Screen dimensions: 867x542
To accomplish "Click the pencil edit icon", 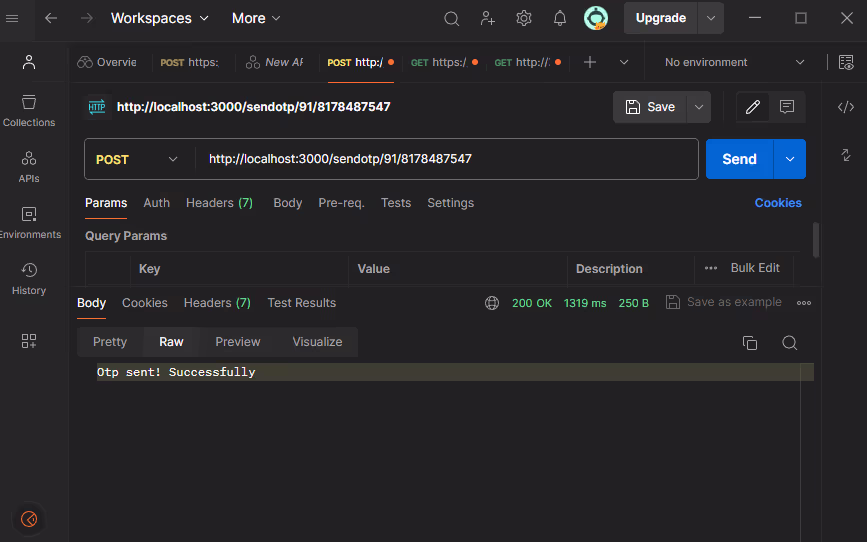I will (x=753, y=107).
